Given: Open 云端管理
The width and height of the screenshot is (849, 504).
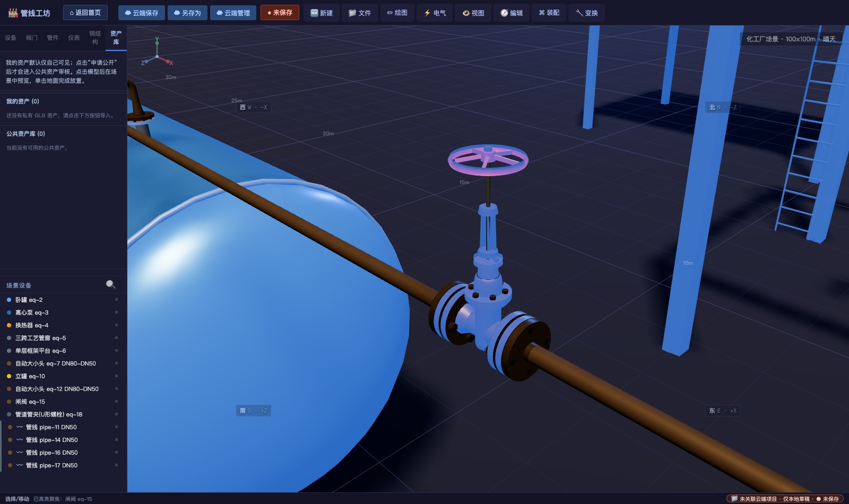Looking at the screenshot, I should coord(233,13).
